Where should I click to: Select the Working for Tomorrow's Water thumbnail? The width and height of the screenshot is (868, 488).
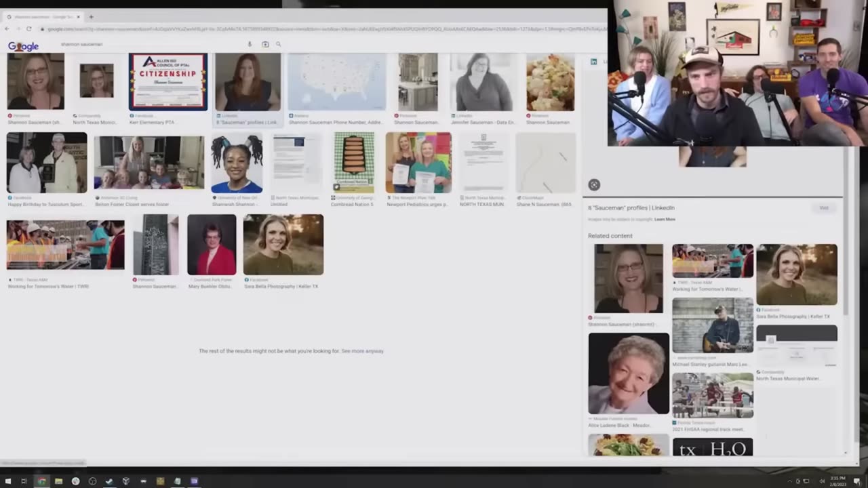[66, 245]
